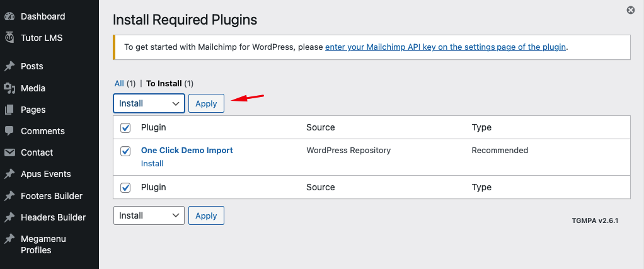
Task: Click the Mailchimp API key settings link
Action: 446,47
